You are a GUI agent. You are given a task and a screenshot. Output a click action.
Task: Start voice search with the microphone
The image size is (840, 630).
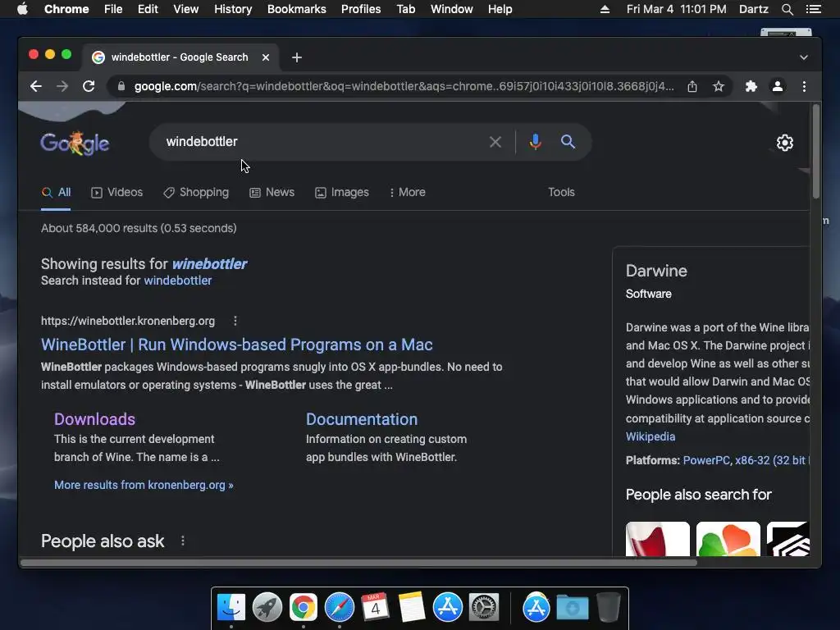[535, 142]
